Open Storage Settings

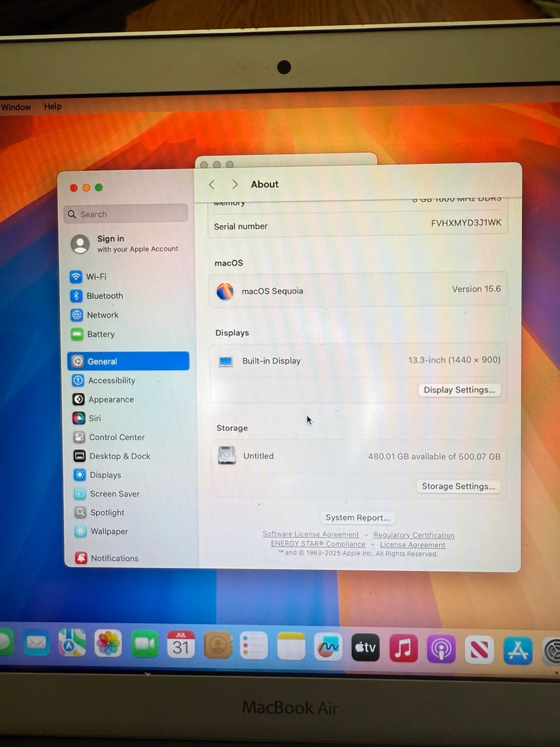click(458, 487)
